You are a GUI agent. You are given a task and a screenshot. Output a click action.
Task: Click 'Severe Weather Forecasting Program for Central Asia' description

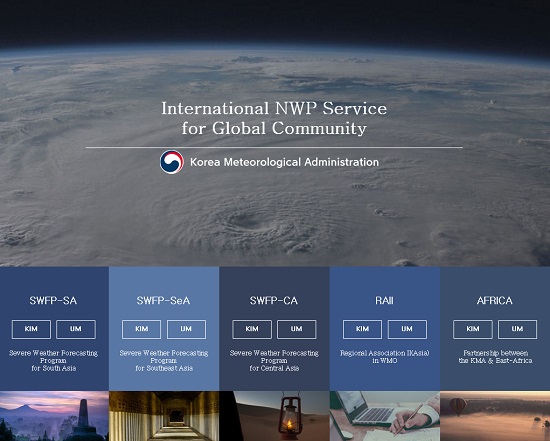[274, 361]
